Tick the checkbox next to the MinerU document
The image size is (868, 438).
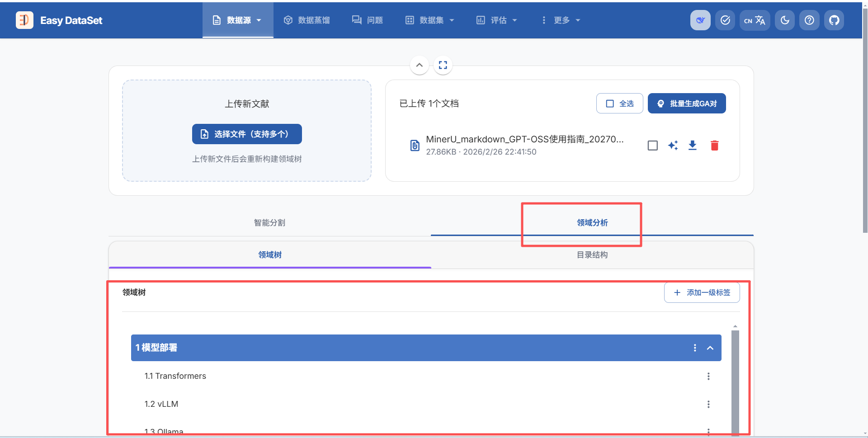tap(653, 145)
